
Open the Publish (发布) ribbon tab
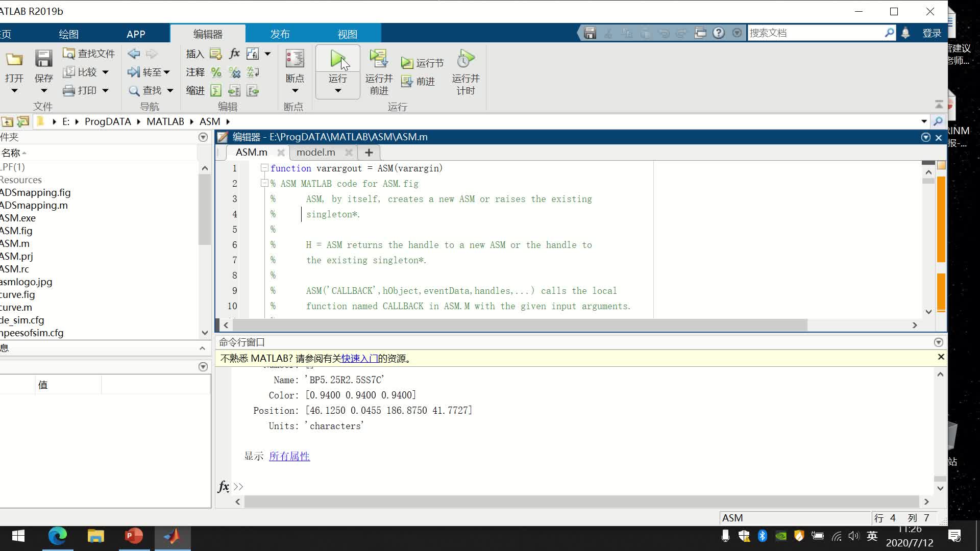[280, 34]
